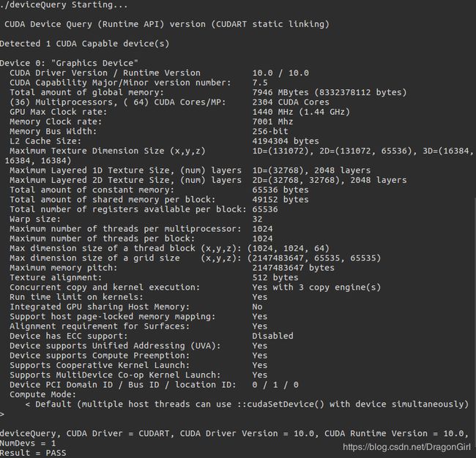Click the PCI ID value '0 / 1 / 0'
The width and height of the screenshot is (476, 458).
(x=275, y=385)
